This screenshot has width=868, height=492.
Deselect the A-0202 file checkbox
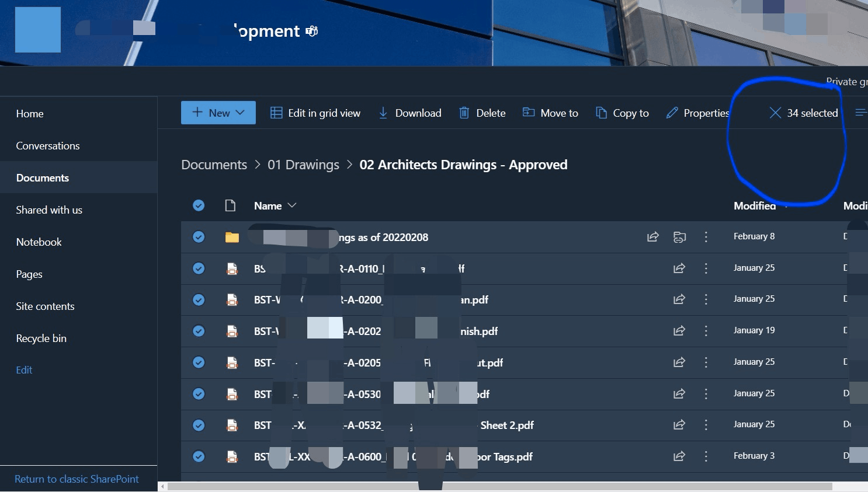(199, 331)
